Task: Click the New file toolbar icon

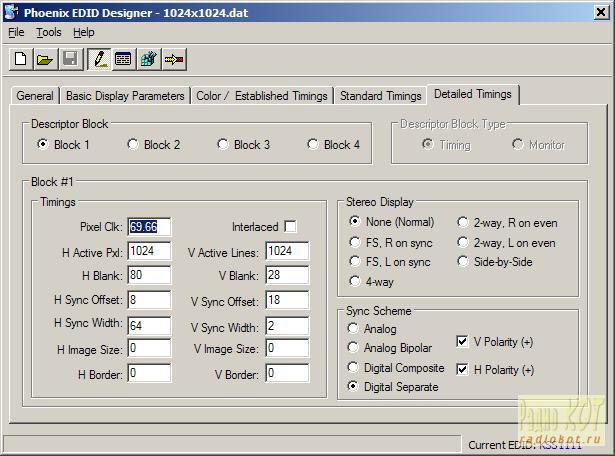Action: (x=21, y=59)
